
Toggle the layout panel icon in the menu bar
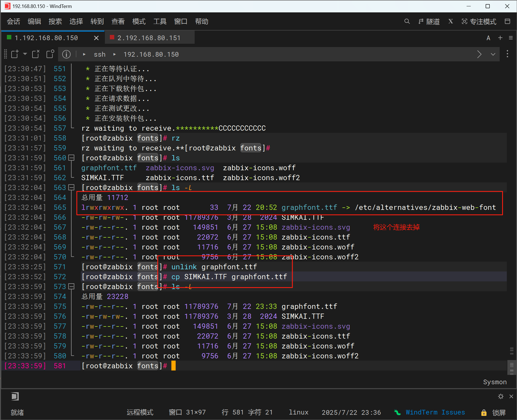[507, 21]
